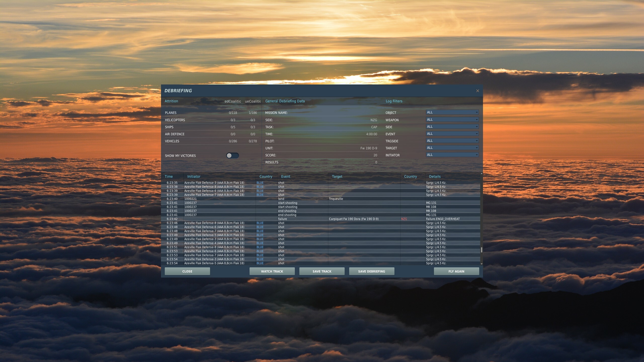Click the event log scrollbar thumb

click(481, 250)
